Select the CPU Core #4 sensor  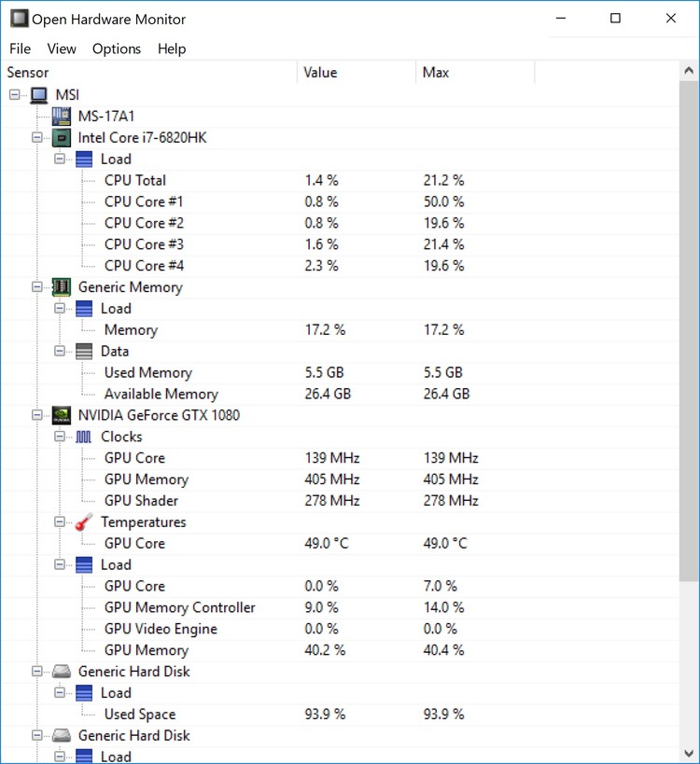pyautogui.click(x=341, y=266)
